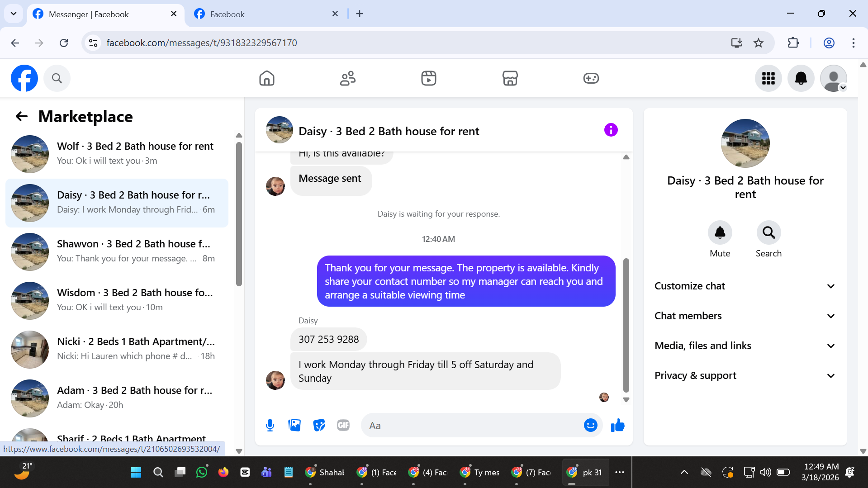
Task: Open Wolf's 3 Bed 2 Bath conversation
Action: [117, 154]
